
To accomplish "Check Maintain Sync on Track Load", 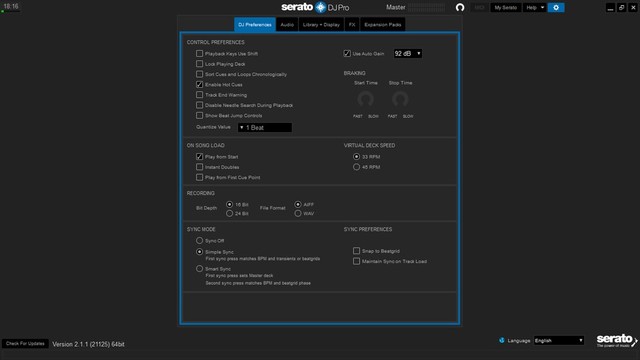I will coord(356,261).
